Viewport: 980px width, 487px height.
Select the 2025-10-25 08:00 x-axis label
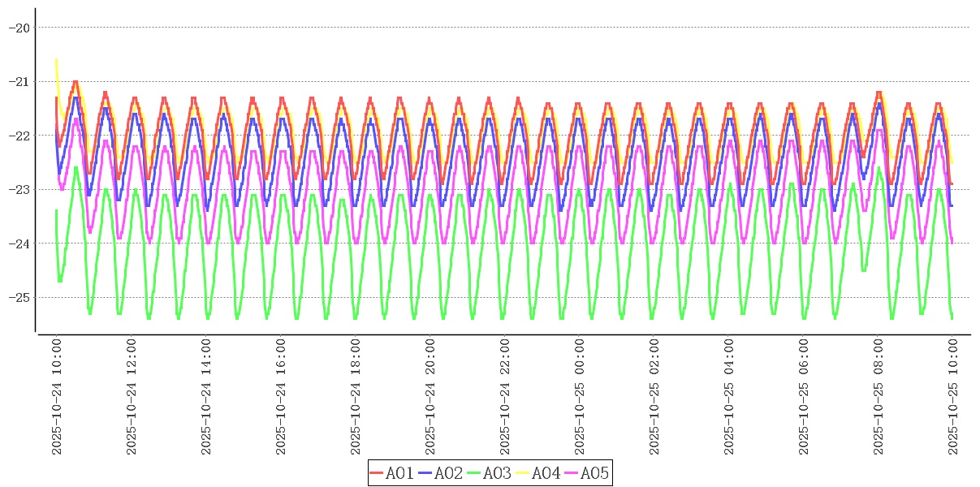(879, 397)
